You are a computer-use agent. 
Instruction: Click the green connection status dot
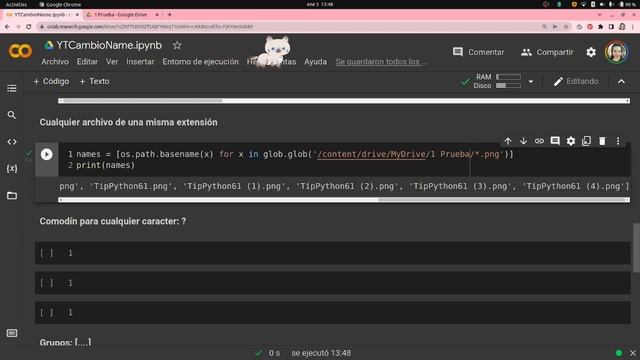pos(619,353)
